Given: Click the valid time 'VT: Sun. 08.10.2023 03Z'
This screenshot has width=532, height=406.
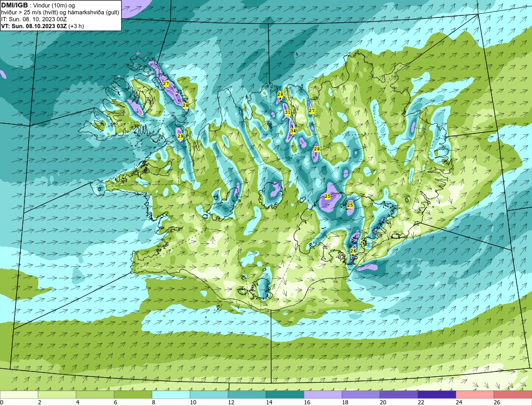Looking at the screenshot, I should point(34,26).
